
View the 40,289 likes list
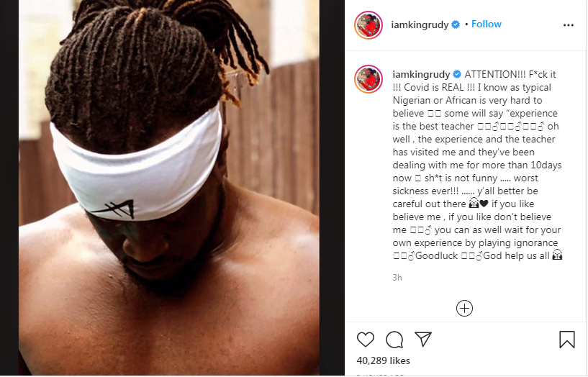click(383, 360)
